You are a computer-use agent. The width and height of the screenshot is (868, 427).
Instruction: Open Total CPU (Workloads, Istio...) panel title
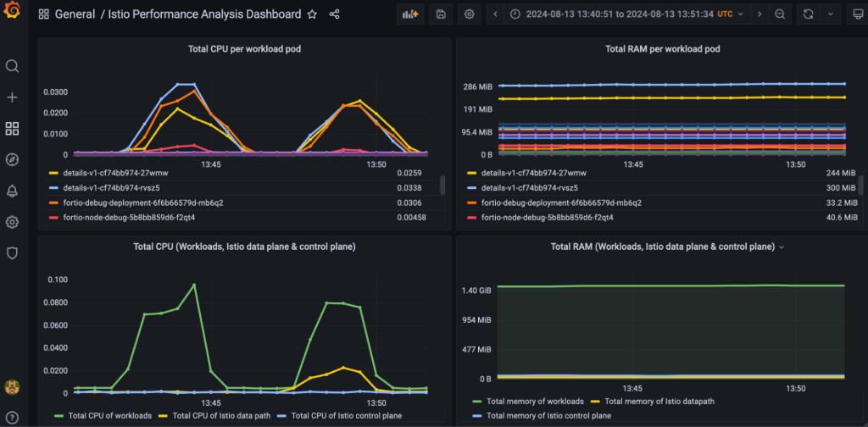pos(244,247)
